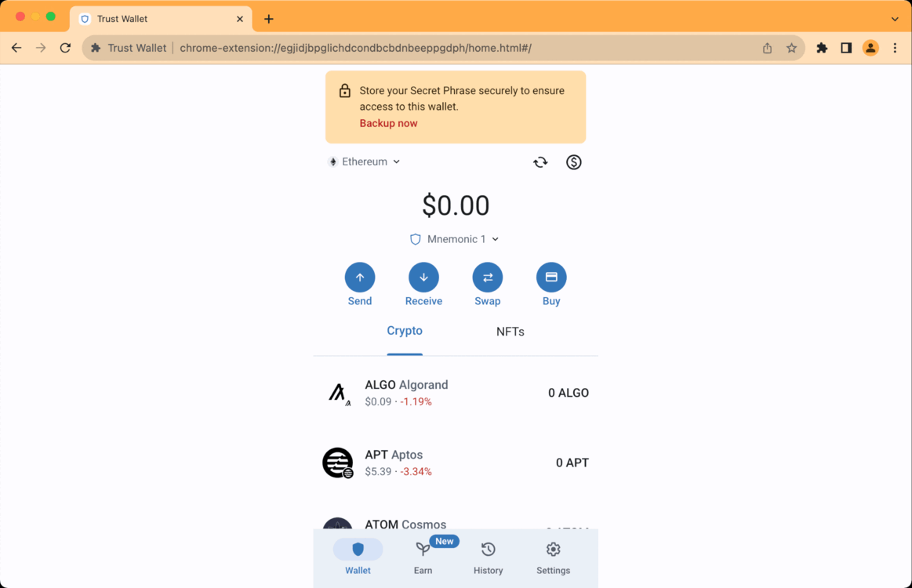The width and height of the screenshot is (912, 588).
Task: Click the extension icon in address bar
Action: (x=96, y=48)
